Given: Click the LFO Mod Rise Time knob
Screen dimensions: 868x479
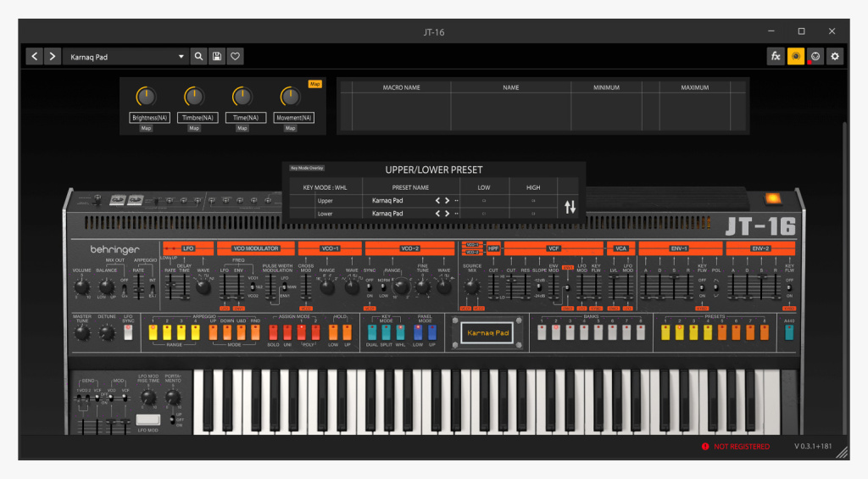Looking at the screenshot, I should click(147, 397).
